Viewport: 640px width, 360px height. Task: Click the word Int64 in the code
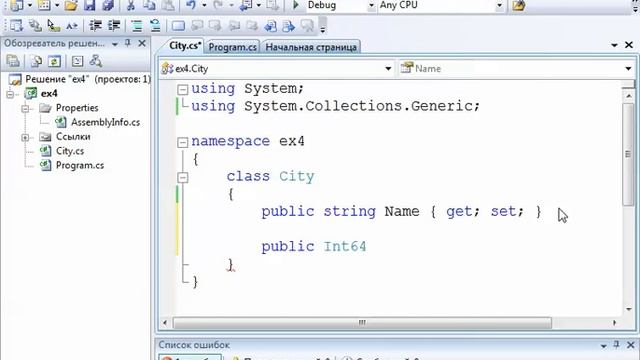pyautogui.click(x=345, y=247)
